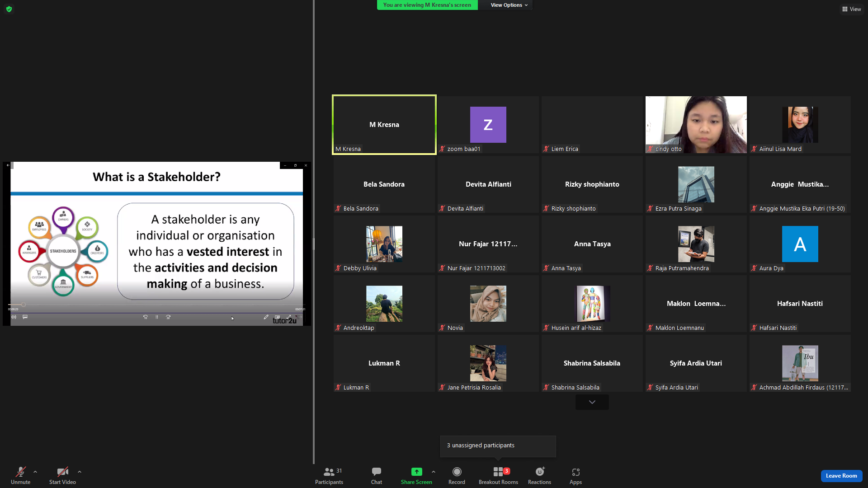This screenshot has width=868, height=488.
Task: Open the Chat panel
Action: point(377,476)
